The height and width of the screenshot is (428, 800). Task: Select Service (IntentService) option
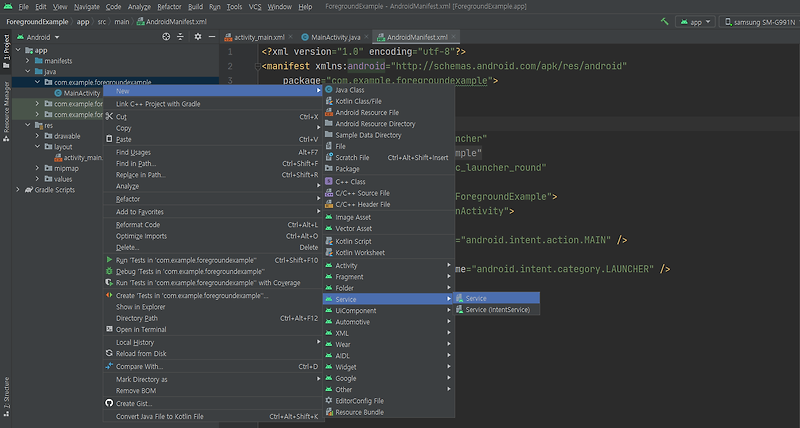coord(498,310)
